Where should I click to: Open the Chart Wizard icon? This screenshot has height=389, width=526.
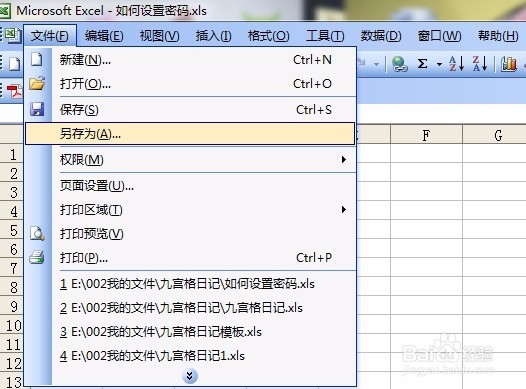point(509,64)
